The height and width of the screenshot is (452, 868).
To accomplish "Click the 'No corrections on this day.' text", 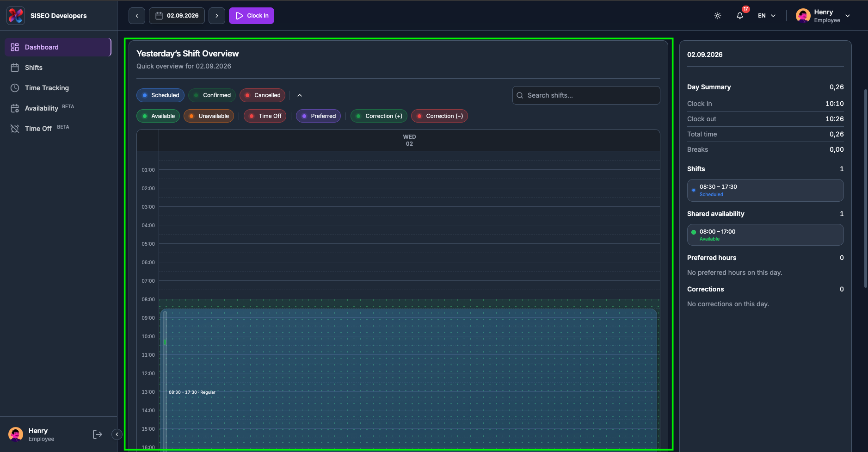I will click(x=728, y=304).
